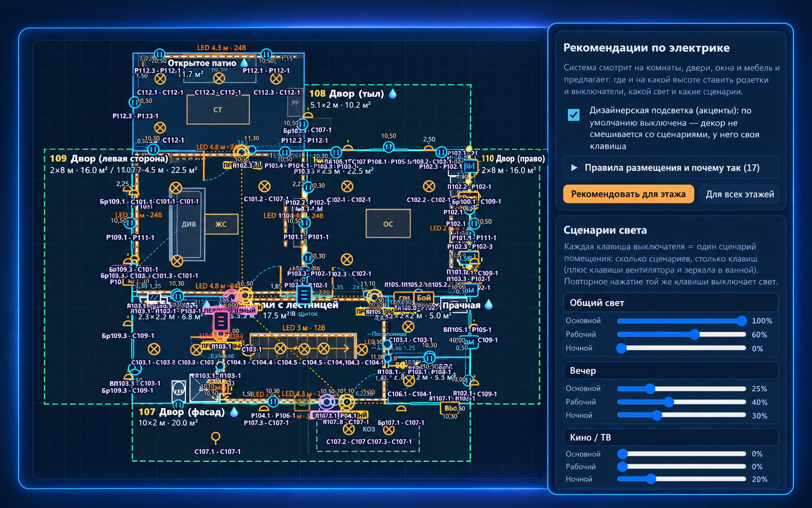Select the water drop beside 107 Двор (фасад)
Screen dimensions: 812x508
pyautogui.click(x=234, y=412)
